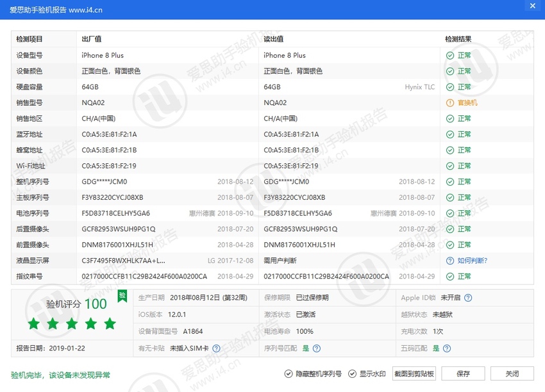Click the 截图到剪贴板 button
The width and height of the screenshot is (545, 392).
(x=414, y=373)
